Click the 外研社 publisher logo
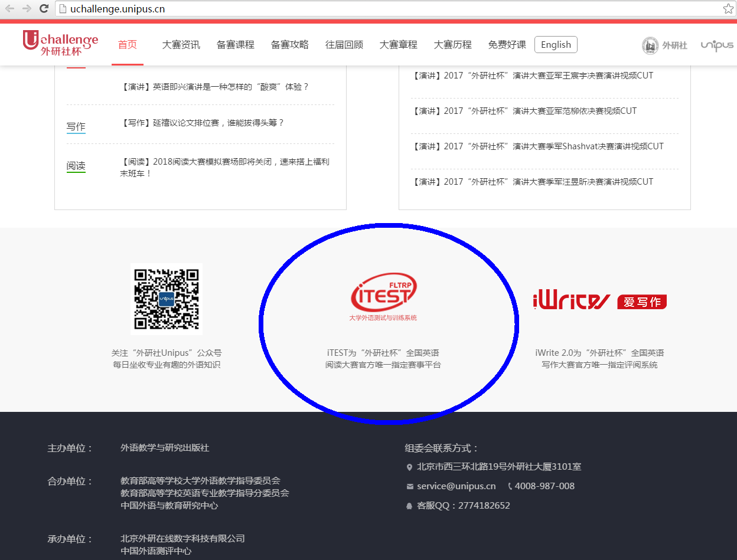The height and width of the screenshot is (560, 737). pyautogui.click(x=664, y=45)
